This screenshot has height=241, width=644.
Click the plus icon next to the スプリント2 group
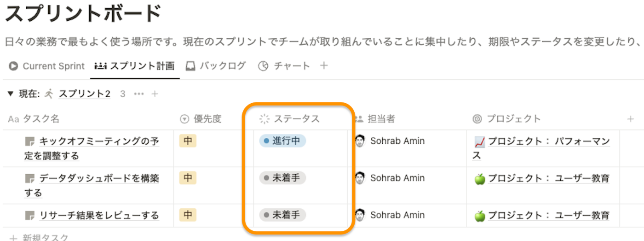[x=155, y=94]
